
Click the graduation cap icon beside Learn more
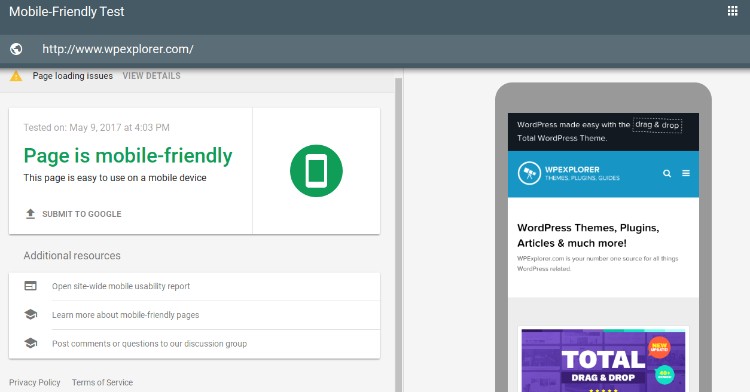31,314
